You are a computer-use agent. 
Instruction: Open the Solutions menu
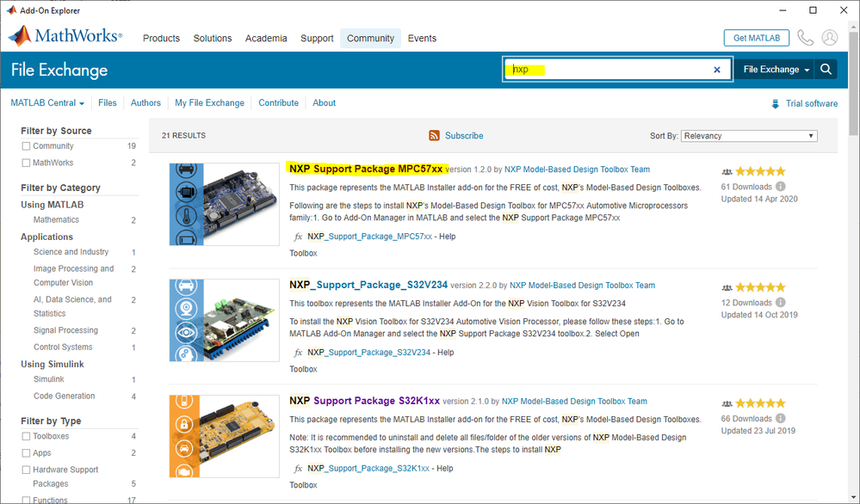(213, 39)
